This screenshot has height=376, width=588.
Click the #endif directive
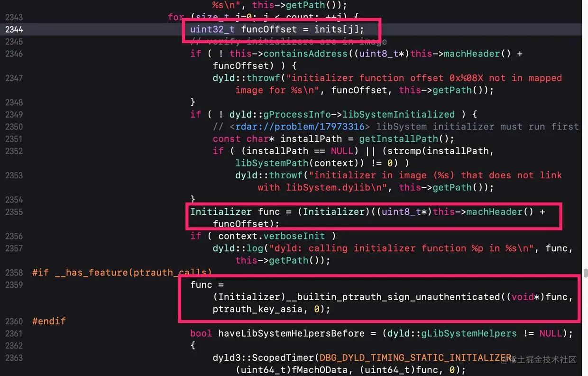click(x=49, y=321)
